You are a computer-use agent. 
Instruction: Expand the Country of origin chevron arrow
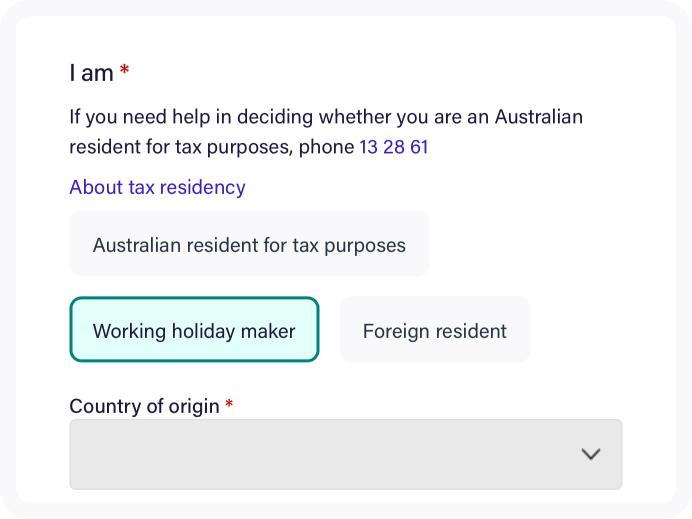point(591,454)
